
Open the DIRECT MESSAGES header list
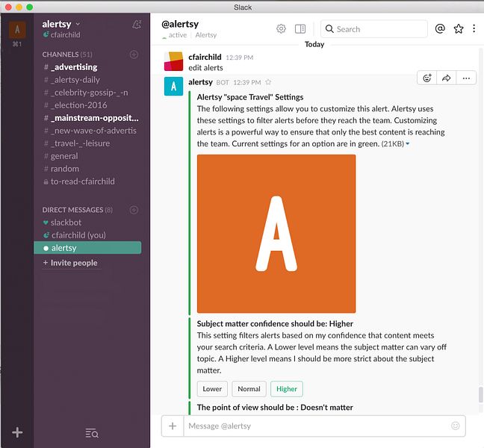pyautogui.click(x=78, y=210)
